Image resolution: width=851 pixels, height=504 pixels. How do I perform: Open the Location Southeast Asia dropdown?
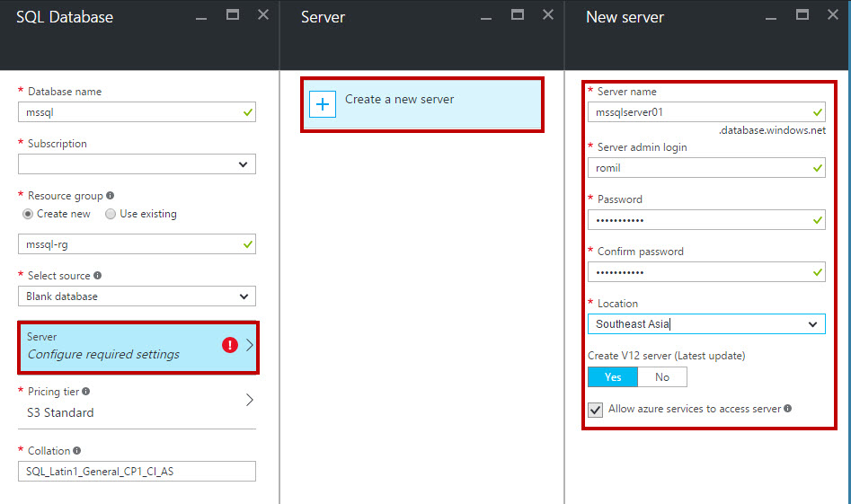[x=706, y=324]
